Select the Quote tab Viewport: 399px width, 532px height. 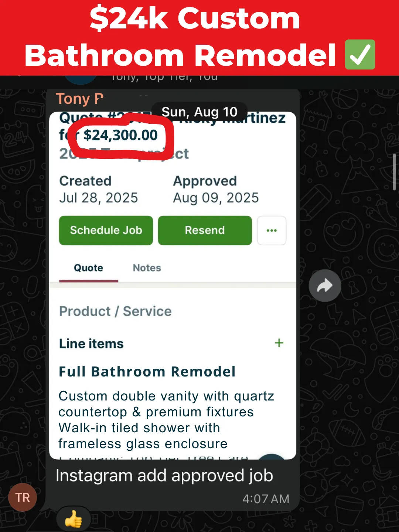pyautogui.click(x=89, y=268)
